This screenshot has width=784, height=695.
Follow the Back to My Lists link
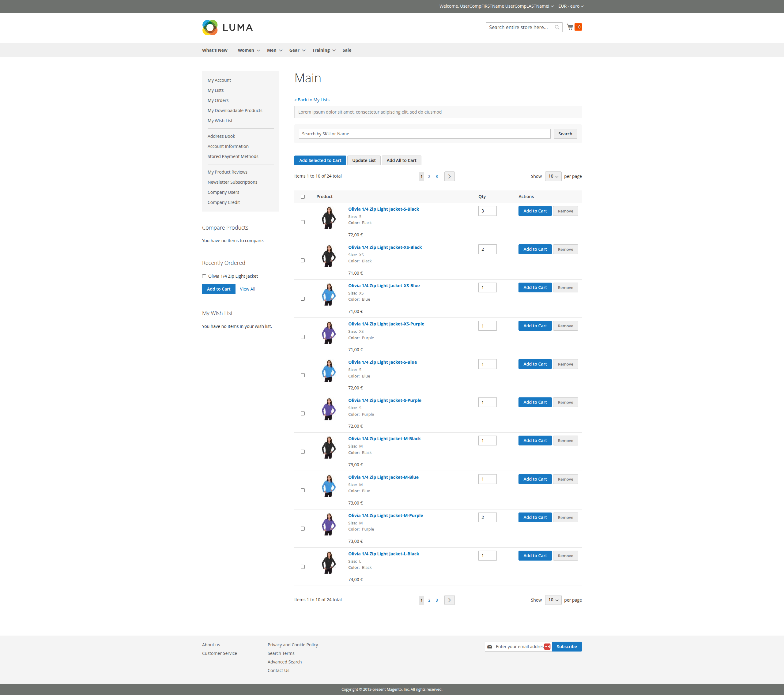[312, 99]
